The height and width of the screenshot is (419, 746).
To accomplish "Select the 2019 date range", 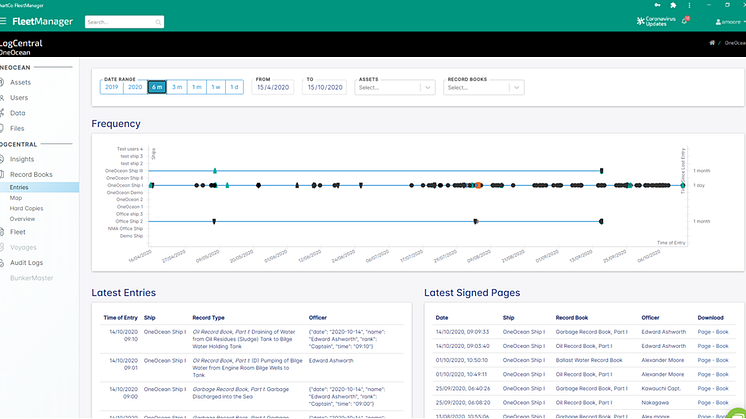I will coord(112,87).
